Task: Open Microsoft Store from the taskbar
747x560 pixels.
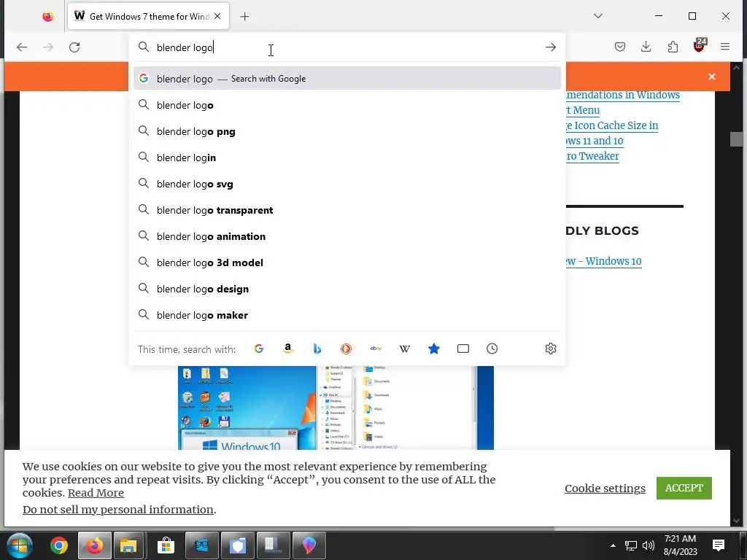Action: click(x=166, y=545)
